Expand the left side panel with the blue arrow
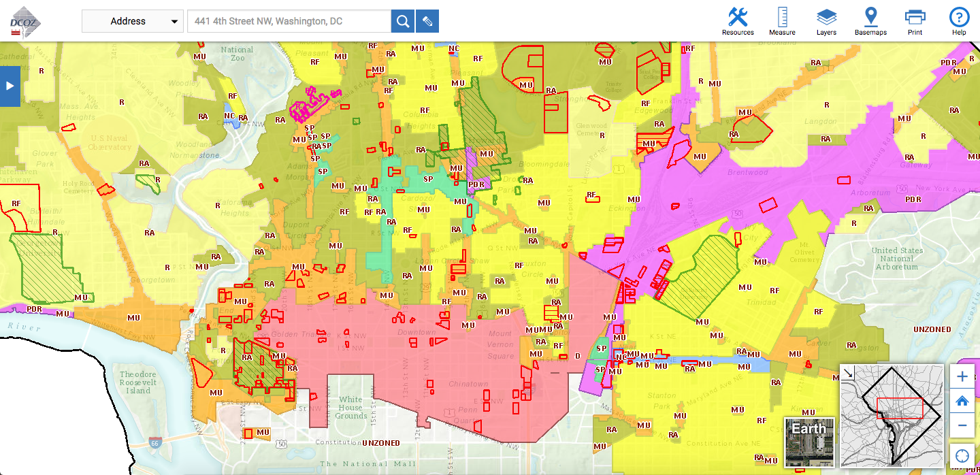Image resolution: width=980 pixels, height=475 pixels. [x=10, y=85]
